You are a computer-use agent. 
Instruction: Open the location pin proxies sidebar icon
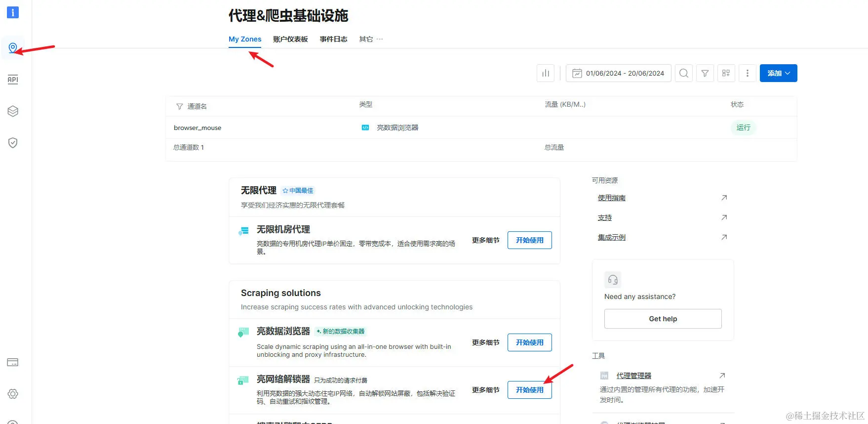[13, 48]
